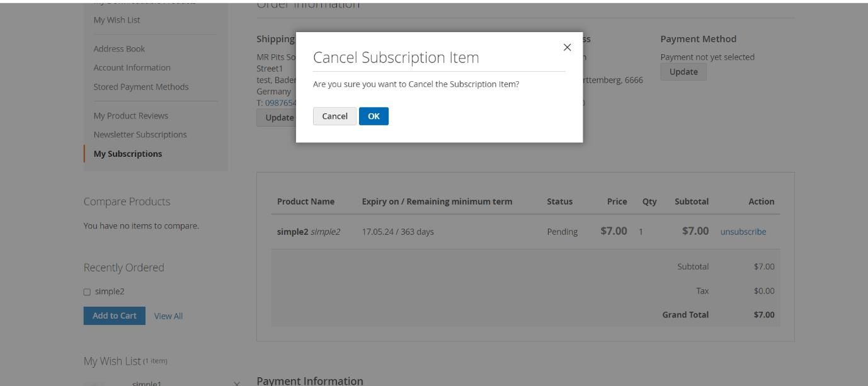Update the payment method
This screenshot has width=868, height=386.
[683, 71]
